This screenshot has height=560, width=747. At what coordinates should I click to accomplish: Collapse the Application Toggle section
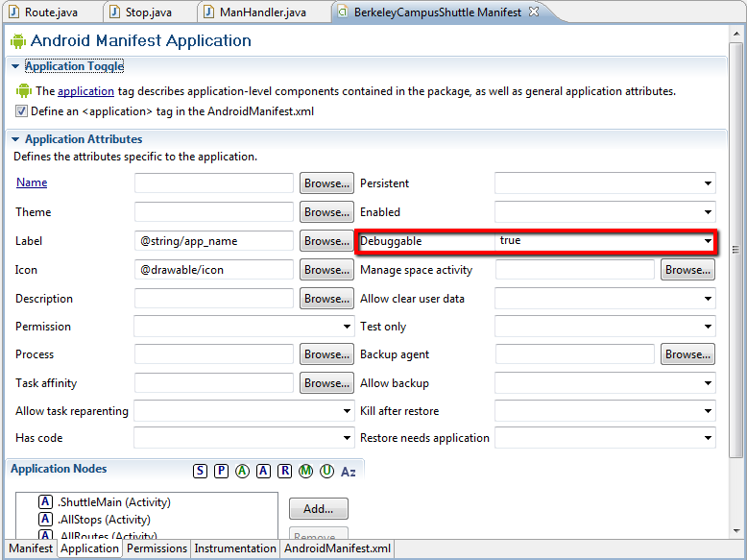click(x=15, y=66)
